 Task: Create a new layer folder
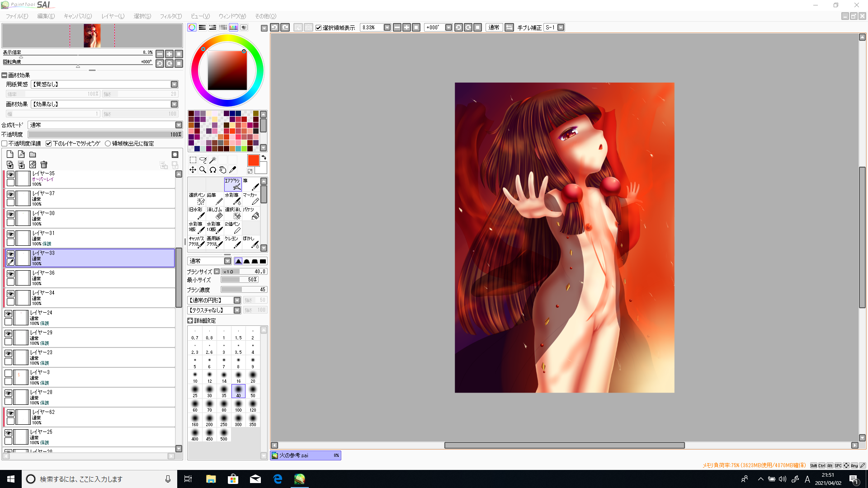click(x=33, y=155)
